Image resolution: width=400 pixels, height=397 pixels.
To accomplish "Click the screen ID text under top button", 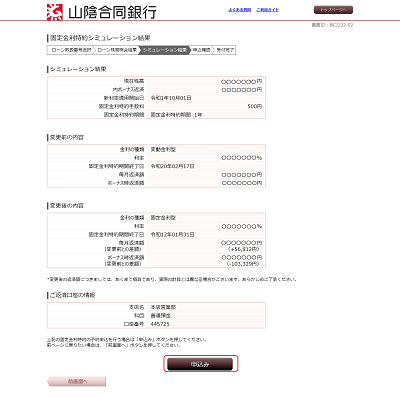I will click(x=332, y=25).
